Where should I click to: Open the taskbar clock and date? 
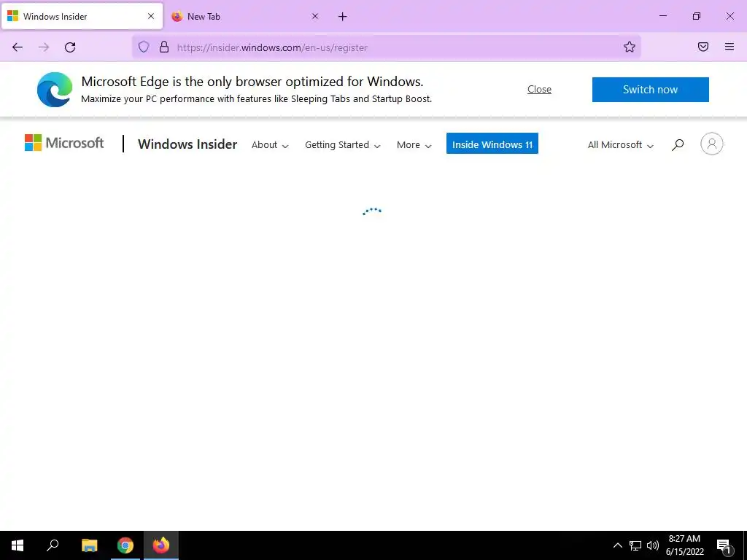pyautogui.click(x=684, y=545)
